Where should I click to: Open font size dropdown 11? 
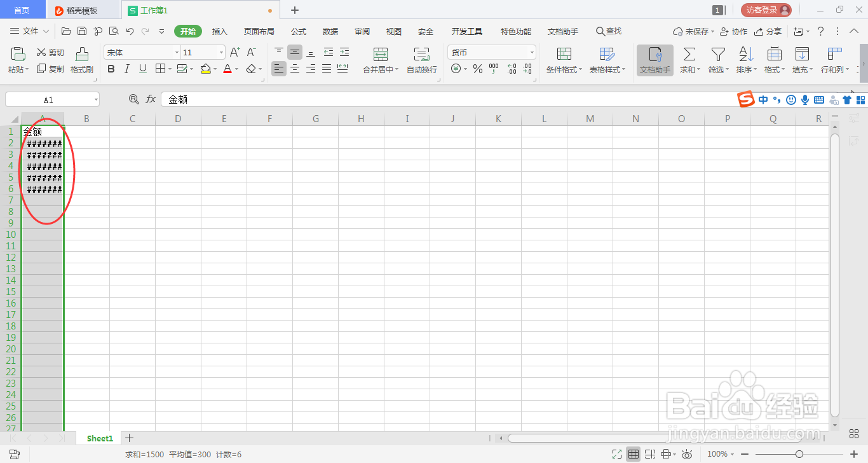221,53
